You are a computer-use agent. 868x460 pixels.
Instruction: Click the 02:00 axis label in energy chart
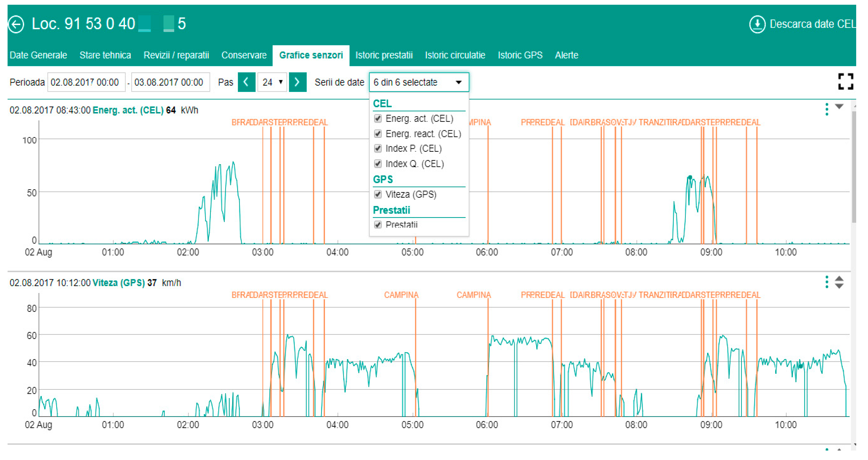(188, 252)
